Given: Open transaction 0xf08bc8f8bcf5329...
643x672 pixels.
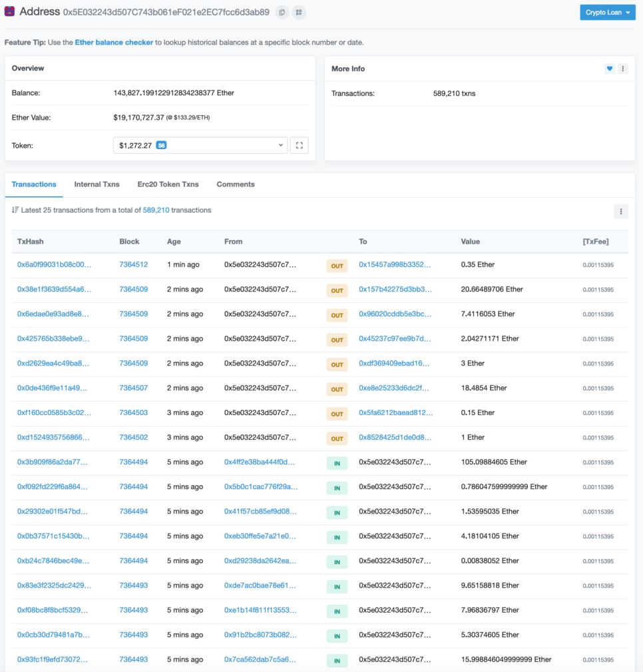Looking at the screenshot, I should coord(53,610).
